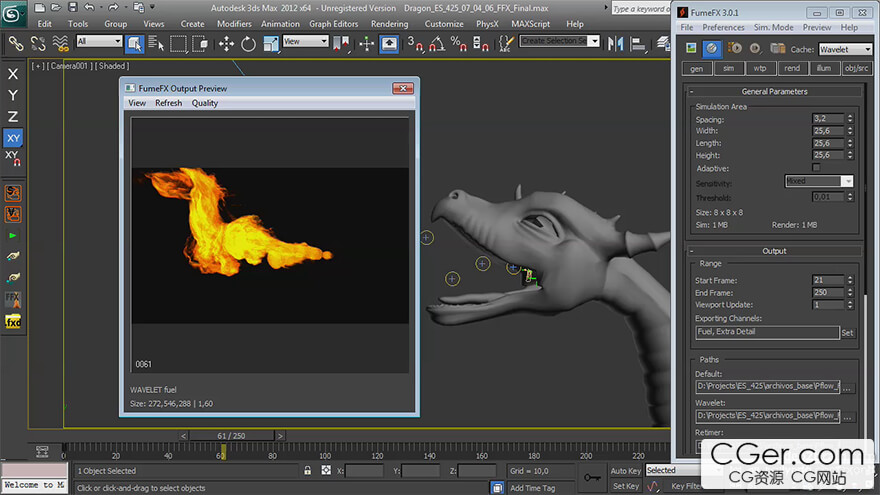Click the Spacing value stepper
This screenshot has height=495, width=880.
pos(850,118)
